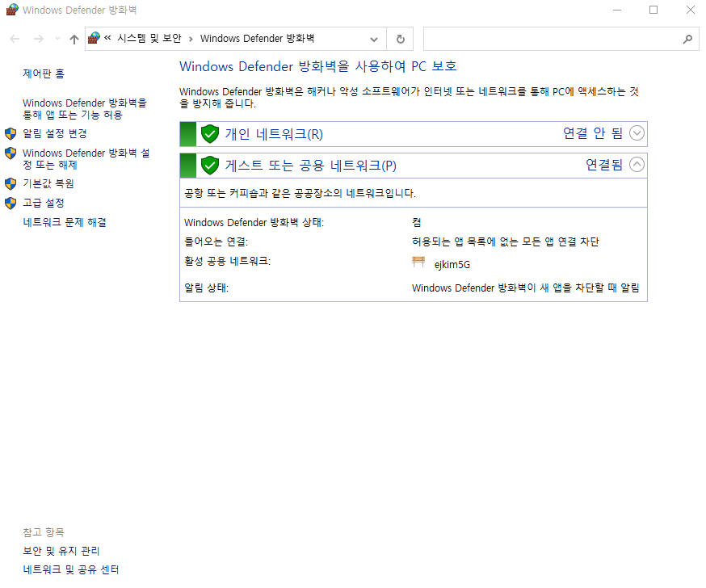Collapse the 게스트 또는 공용 네트워크 section chevron
The width and height of the screenshot is (706, 588).
click(x=637, y=165)
